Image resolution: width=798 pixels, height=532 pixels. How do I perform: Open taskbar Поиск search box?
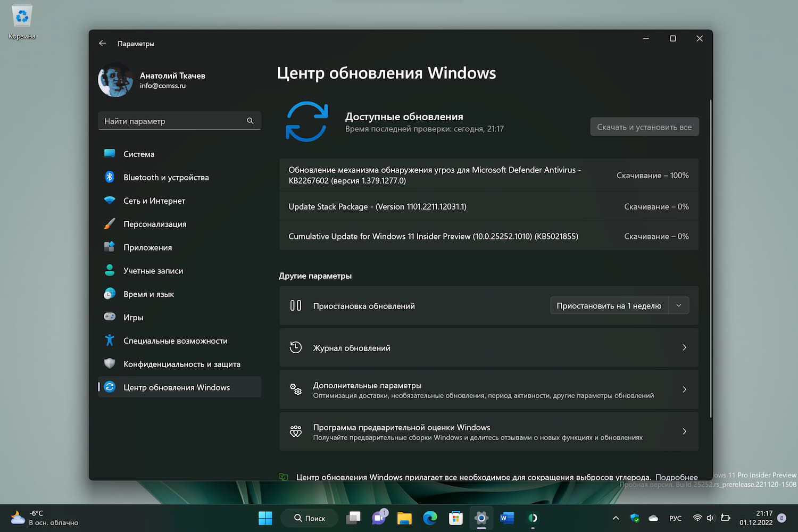[x=310, y=518]
